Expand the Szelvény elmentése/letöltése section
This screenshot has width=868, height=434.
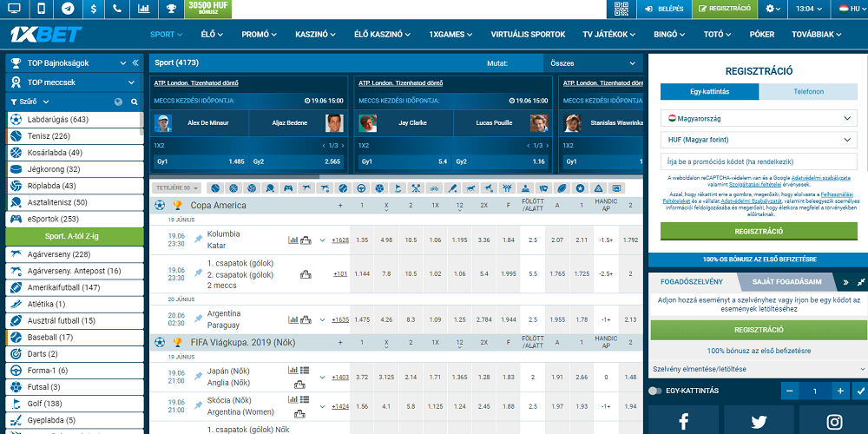(x=758, y=369)
